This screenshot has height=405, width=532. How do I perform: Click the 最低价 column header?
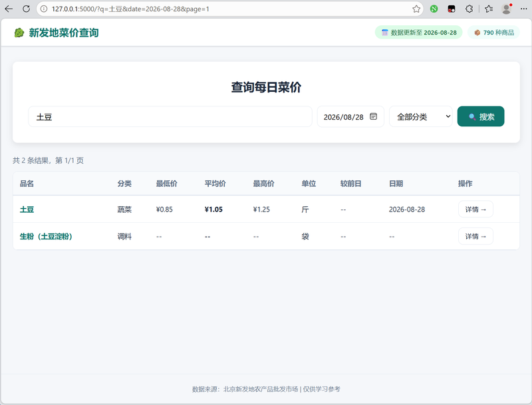pos(167,184)
